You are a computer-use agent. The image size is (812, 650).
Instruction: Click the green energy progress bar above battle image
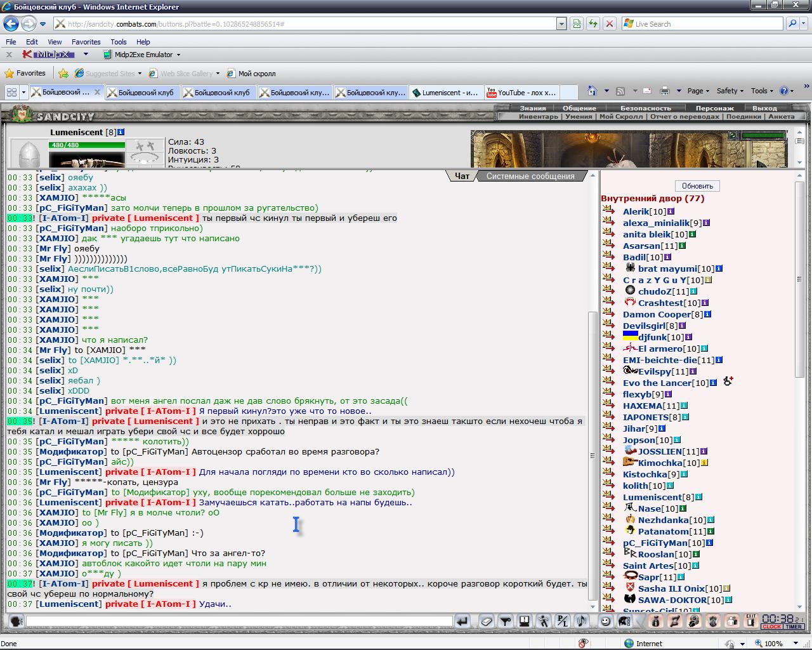click(x=763, y=135)
